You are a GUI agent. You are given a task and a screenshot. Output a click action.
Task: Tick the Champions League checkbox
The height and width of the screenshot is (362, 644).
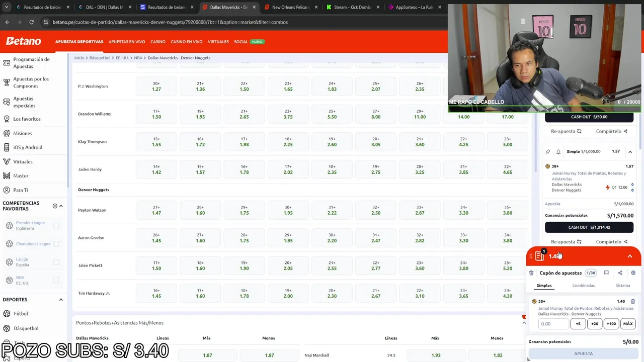pyautogui.click(x=56, y=244)
